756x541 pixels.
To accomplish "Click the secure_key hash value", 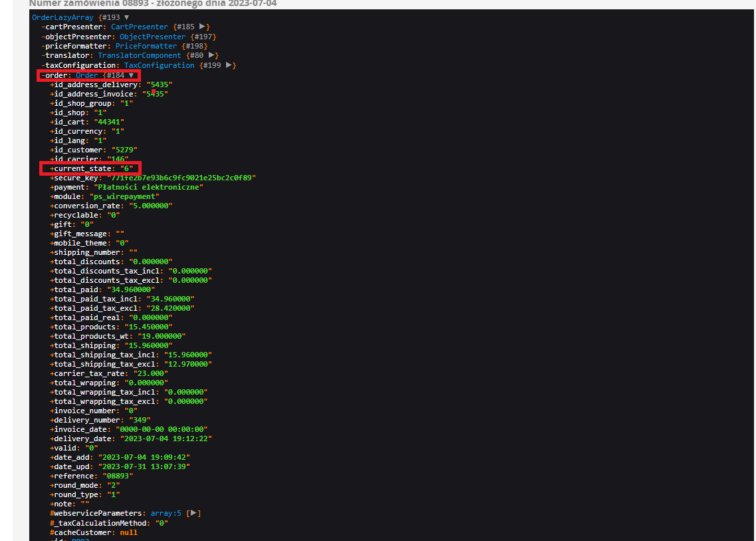I will (182, 178).
